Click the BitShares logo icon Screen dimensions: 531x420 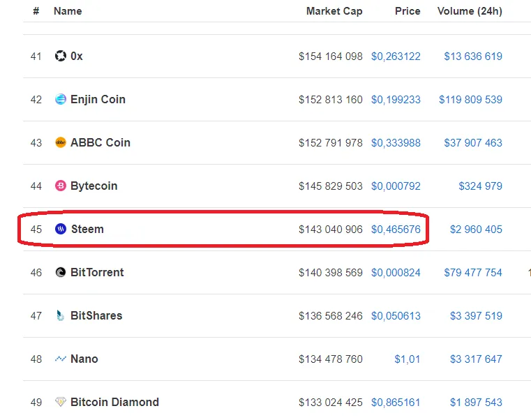tap(61, 315)
